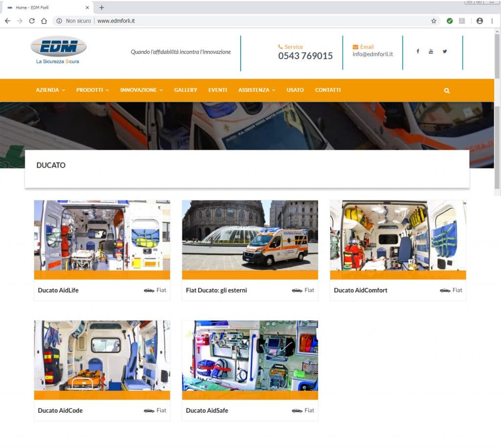Expand the INNOVAZIONE menu

coord(141,90)
